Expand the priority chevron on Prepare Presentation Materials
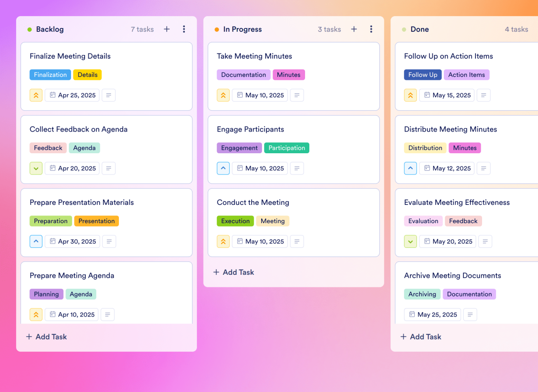 coord(36,241)
